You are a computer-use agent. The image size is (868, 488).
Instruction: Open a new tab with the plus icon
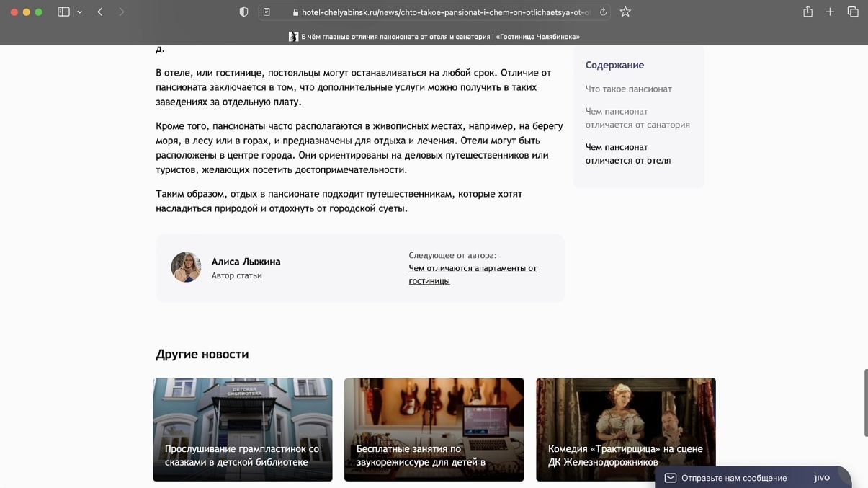coord(829,12)
